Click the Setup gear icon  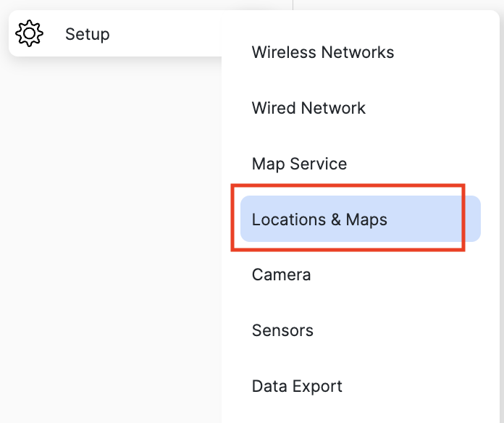pyautogui.click(x=29, y=33)
